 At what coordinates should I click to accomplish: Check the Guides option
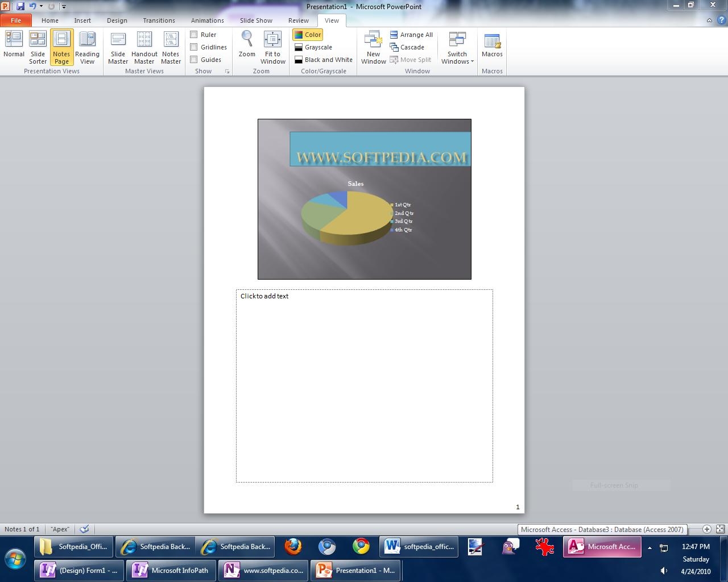[194, 60]
